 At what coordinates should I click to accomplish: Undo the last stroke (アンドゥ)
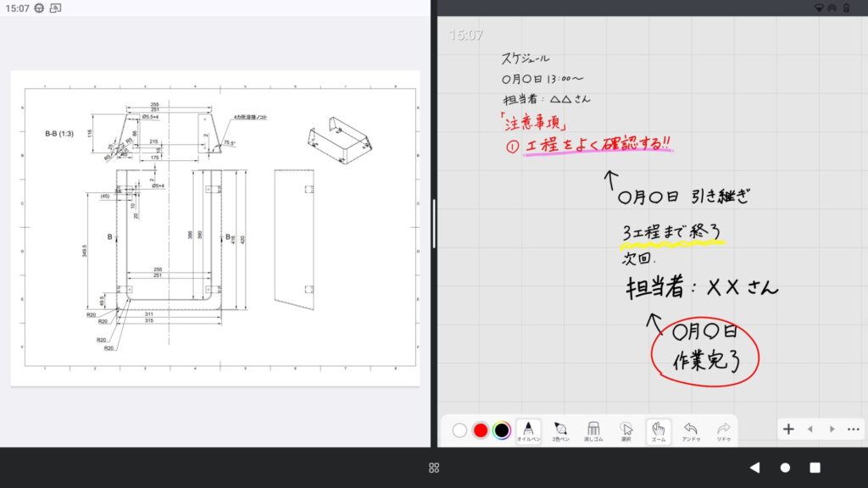click(690, 430)
